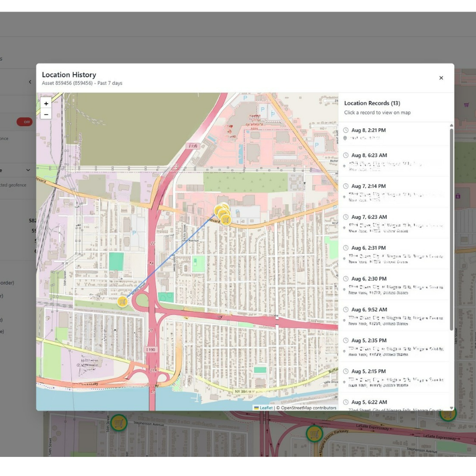The image size is (476, 476).
Task: Select the Aug 5, 6:22 AM record
Action: [x=394, y=402]
